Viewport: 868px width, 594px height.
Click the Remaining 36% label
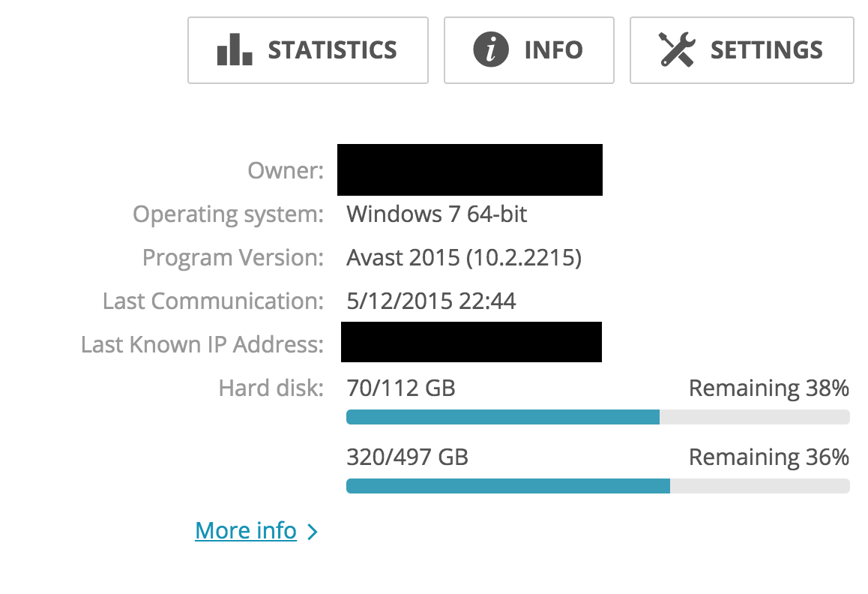[x=769, y=457]
